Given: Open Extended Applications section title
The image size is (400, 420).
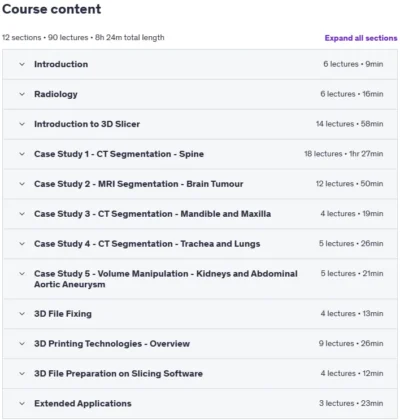Looking at the screenshot, I should click(x=83, y=403).
